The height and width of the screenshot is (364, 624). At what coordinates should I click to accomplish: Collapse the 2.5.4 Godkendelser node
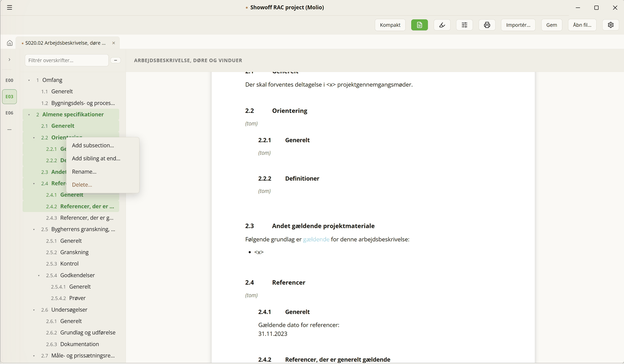(39, 275)
